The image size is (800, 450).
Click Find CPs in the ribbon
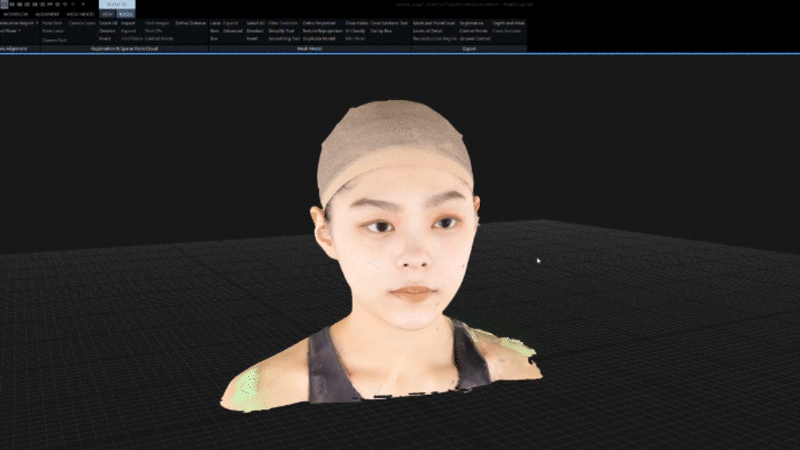tap(154, 31)
